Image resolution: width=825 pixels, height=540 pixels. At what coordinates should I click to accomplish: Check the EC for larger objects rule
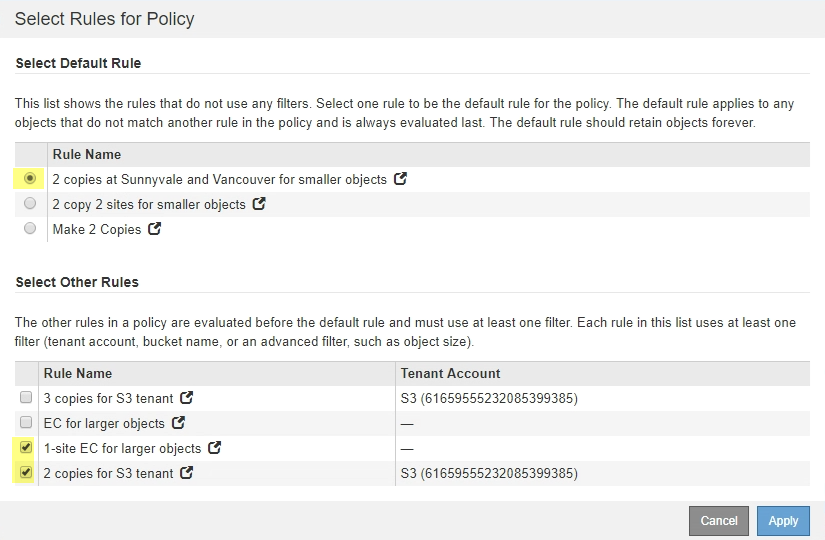(26, 423)
